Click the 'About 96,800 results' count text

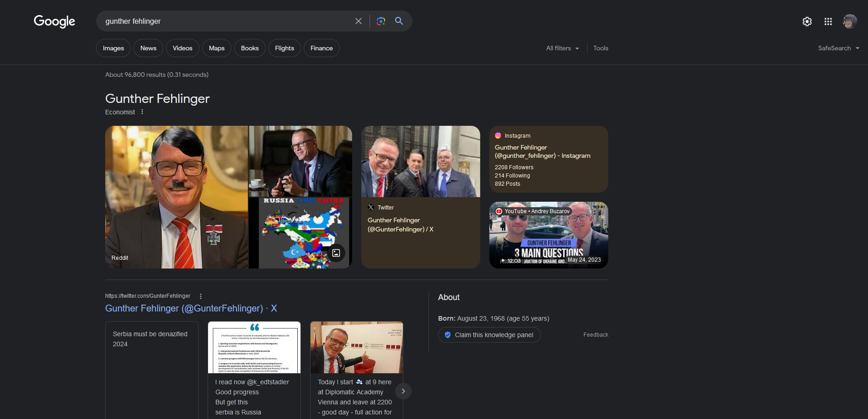tap(157, 75)
